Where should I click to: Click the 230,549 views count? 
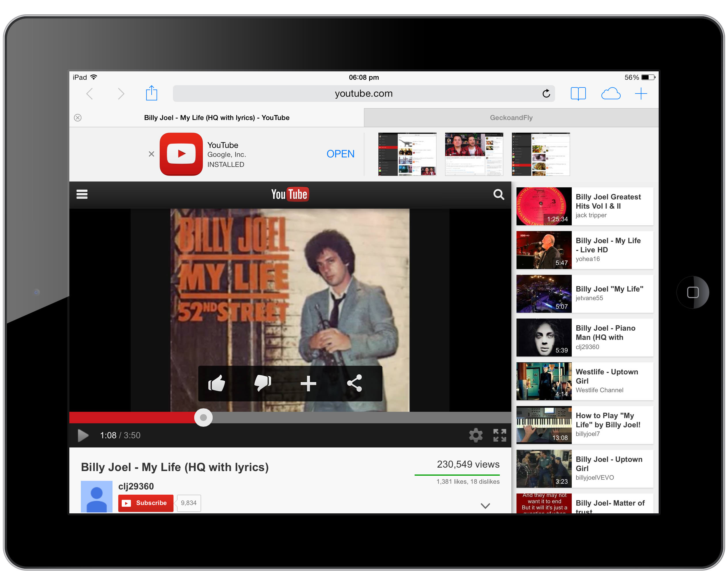[468, 464]
